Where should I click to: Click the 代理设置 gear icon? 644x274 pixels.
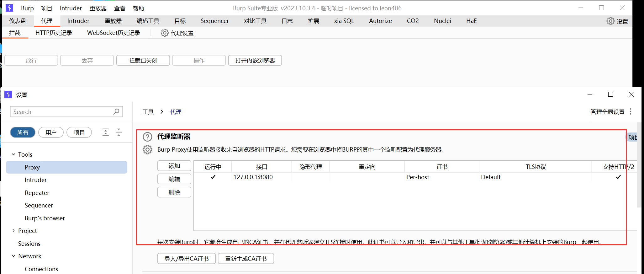click(x=165, y=33)
